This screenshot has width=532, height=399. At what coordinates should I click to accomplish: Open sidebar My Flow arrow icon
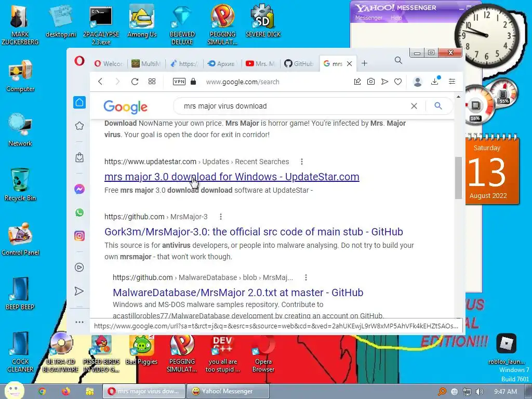79,291
